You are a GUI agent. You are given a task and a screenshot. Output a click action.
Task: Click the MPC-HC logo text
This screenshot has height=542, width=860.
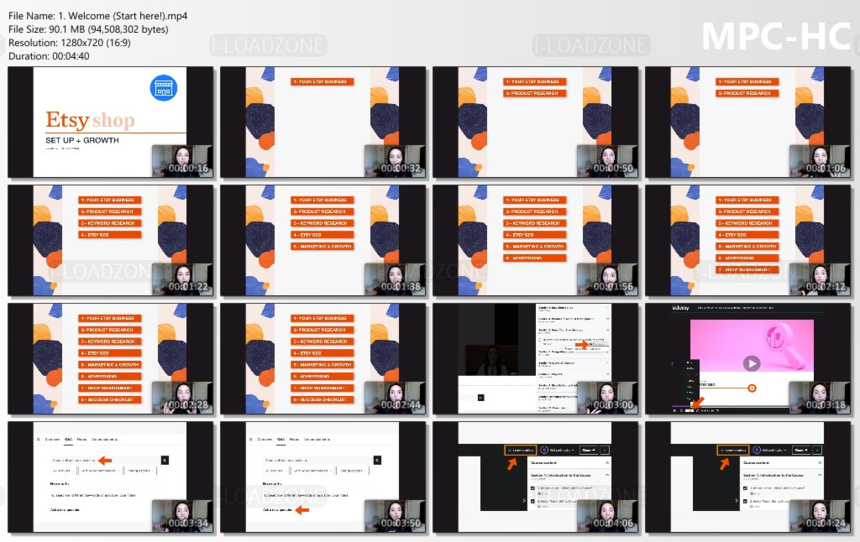click(776, 36)
